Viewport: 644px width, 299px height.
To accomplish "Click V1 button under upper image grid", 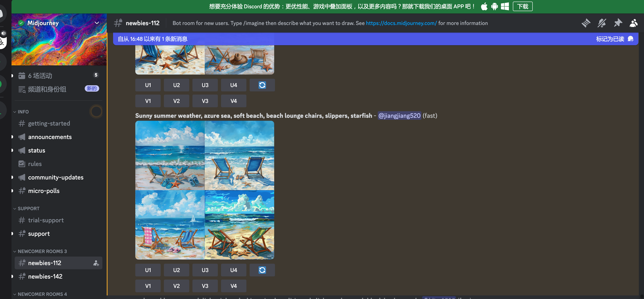I will pos(148,101).
